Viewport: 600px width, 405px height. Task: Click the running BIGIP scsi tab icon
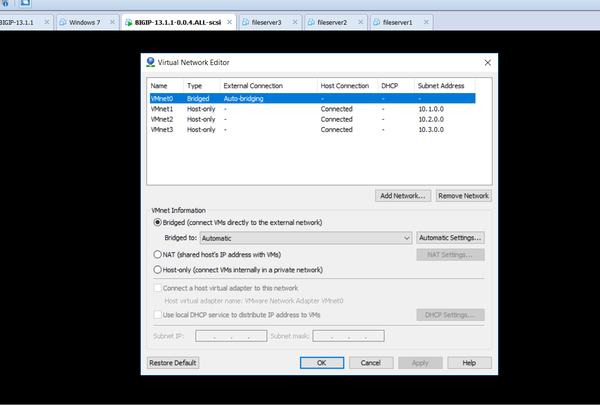129,22
